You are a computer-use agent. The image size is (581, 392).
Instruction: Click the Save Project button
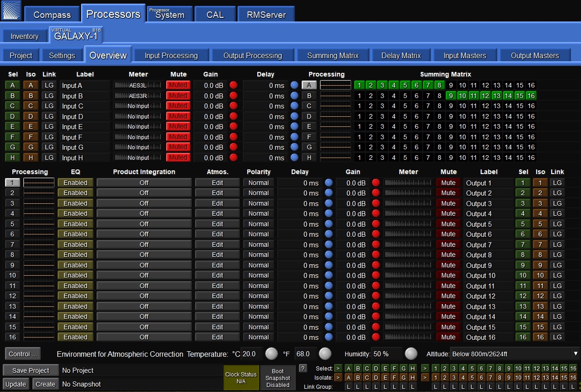coord(31,370)
